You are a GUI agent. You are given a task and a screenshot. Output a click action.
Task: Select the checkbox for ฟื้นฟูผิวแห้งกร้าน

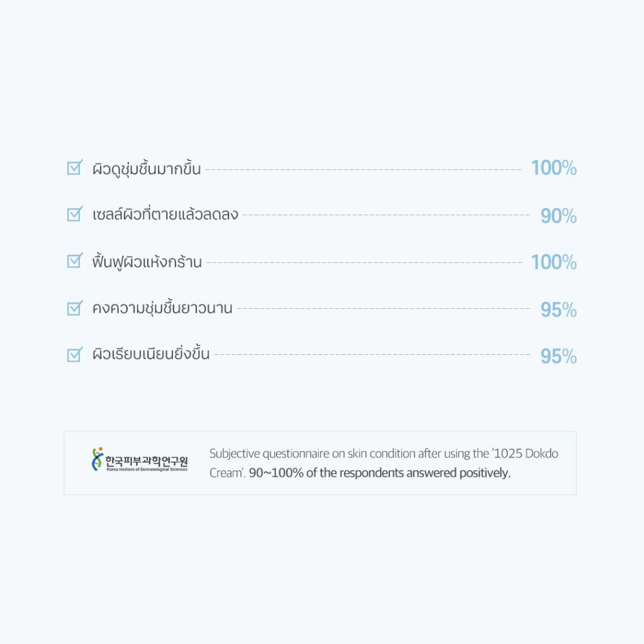tap(75, 260)
